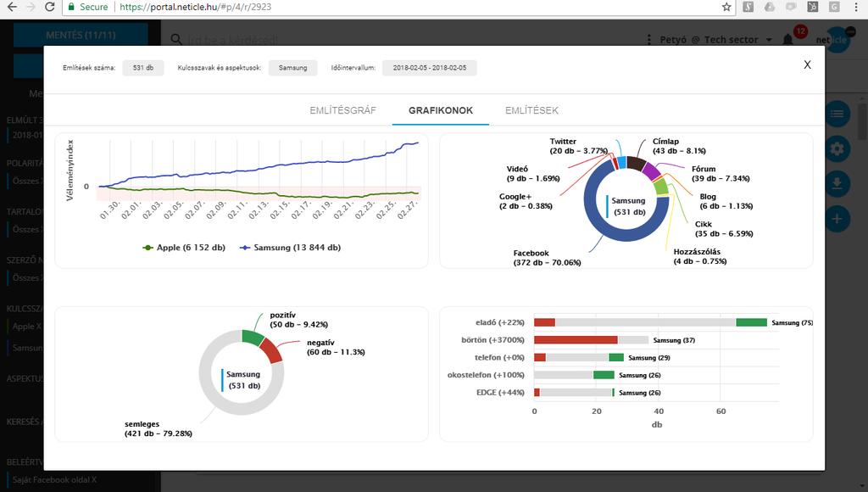Screen dimensions: 868x492
Task: Click the telefon (+0%) bar label
Action: tap(499, 357)
